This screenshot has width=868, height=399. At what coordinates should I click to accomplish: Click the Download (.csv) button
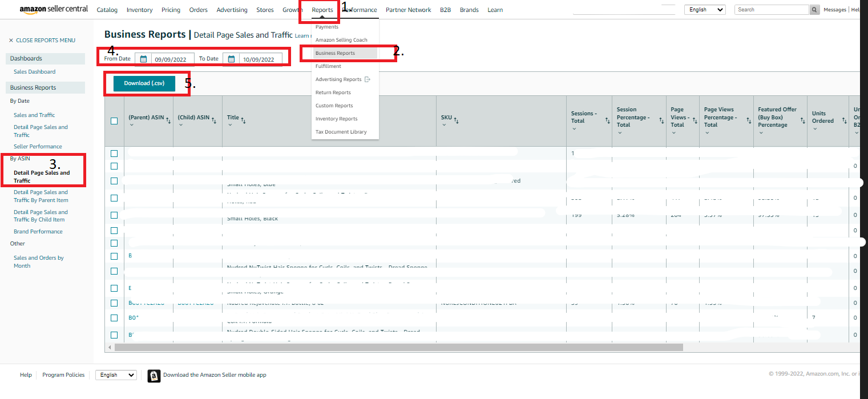tap(144, 83)
